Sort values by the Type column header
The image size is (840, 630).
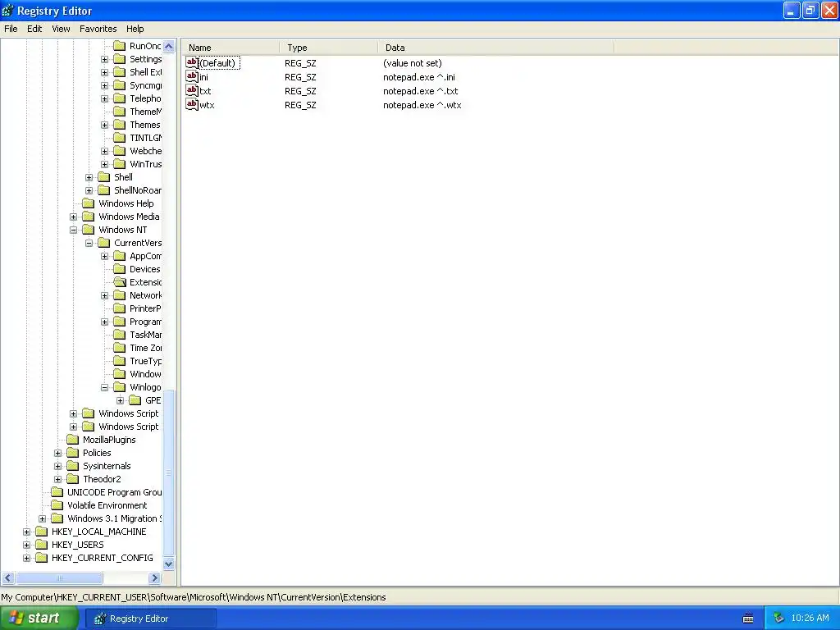(328, 48)
